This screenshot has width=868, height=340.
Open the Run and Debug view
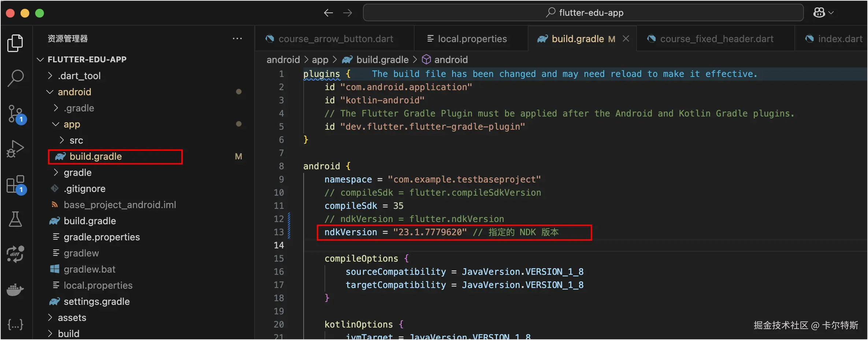(x=15, y=149)
